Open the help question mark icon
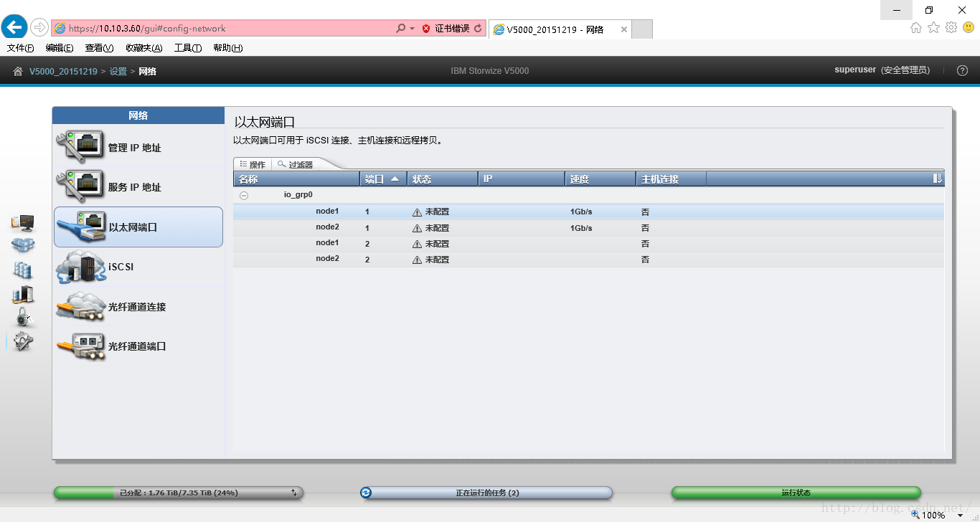The width and height of the screenshot is (980, 522). [963, 70]
